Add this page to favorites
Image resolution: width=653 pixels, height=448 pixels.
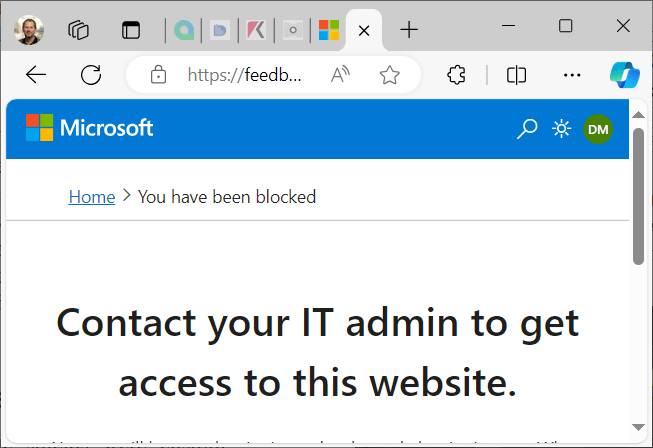click(389, 75)
